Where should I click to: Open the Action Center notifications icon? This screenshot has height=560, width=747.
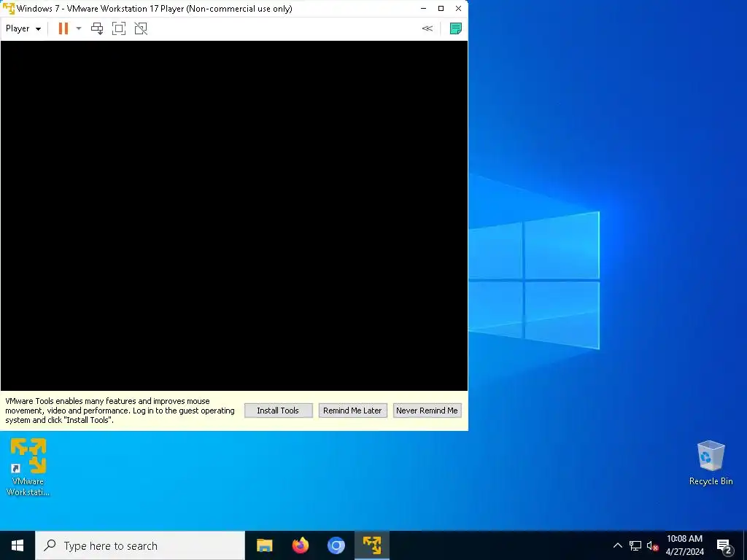(x=724, y=546)
